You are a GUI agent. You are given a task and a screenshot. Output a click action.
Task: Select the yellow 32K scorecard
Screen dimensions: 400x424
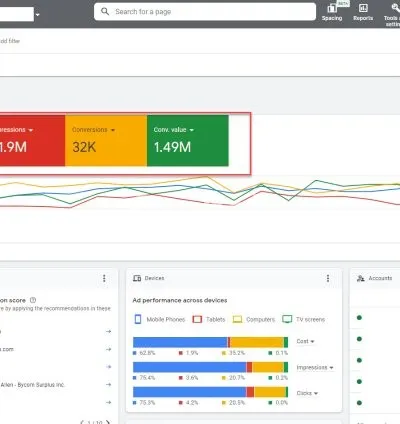point(106,140)
